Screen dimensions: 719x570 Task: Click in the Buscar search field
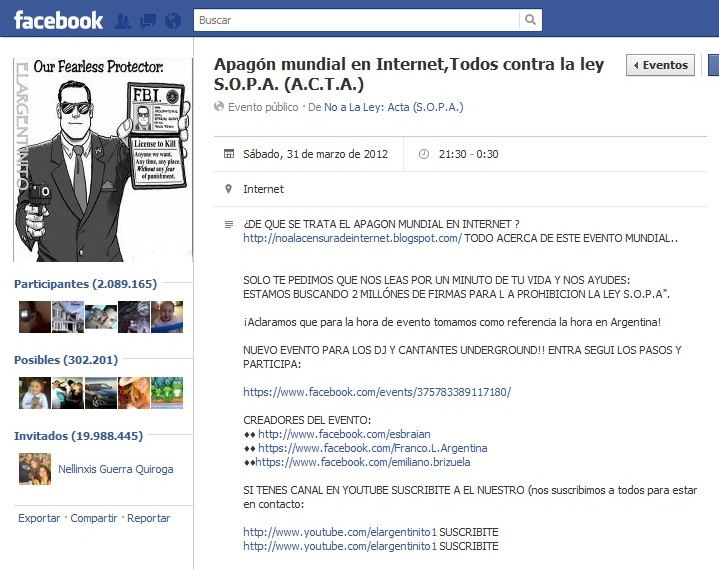(356, 20)
